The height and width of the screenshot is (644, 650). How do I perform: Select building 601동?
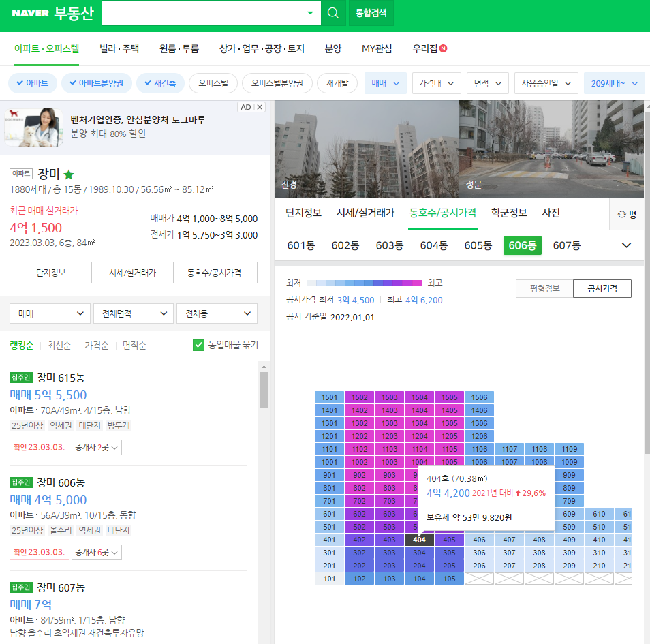(x=301, y=245)
